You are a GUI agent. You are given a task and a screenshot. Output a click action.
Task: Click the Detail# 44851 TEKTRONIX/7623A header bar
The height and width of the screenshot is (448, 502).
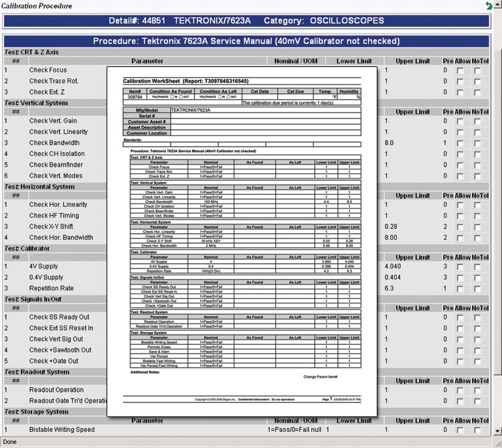246,21
